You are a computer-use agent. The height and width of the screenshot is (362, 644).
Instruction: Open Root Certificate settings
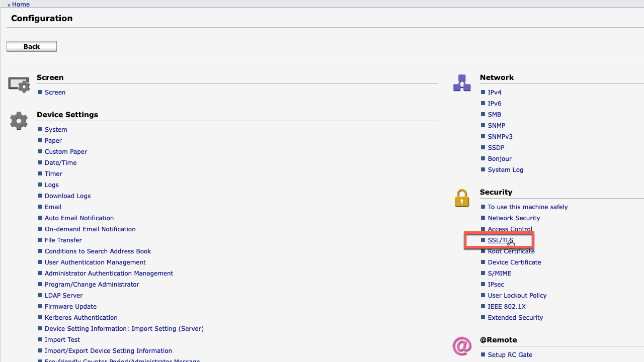tap(511, 251)
